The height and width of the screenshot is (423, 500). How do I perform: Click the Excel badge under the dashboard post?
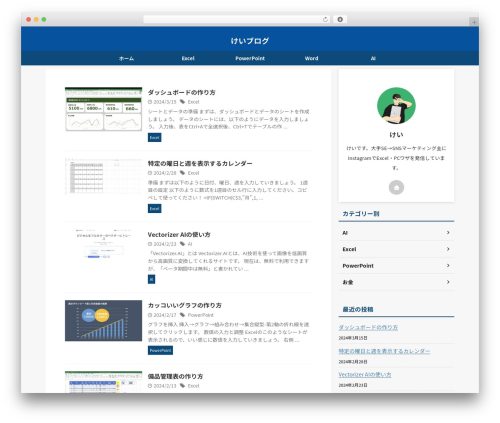coord(155,137)
